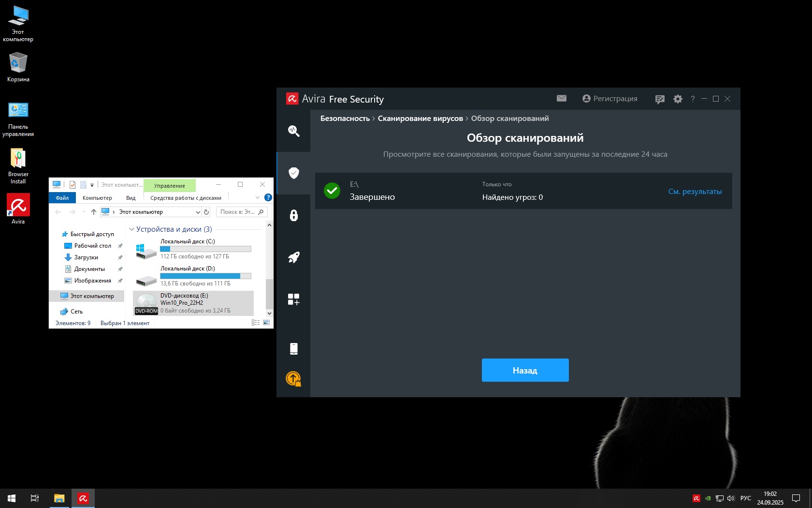Click the Explorer search field
This screenshot has width=812, height=508.
click(x=242, y=212)
